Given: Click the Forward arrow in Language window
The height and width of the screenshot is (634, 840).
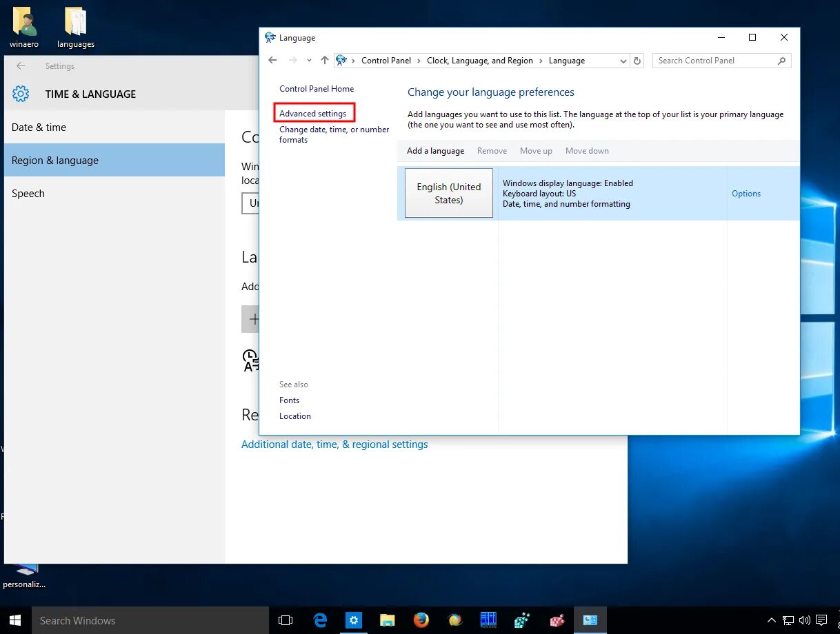Looking at the screenshot, I should 292,61.
